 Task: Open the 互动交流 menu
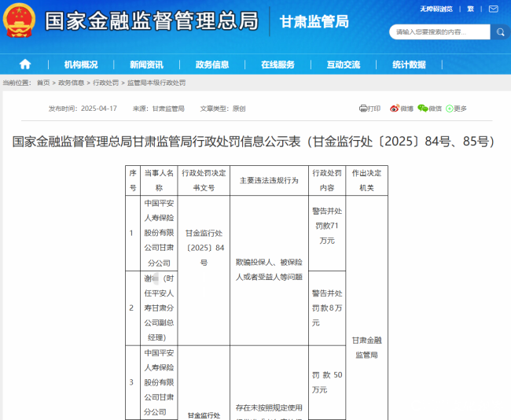click(344, 64)
